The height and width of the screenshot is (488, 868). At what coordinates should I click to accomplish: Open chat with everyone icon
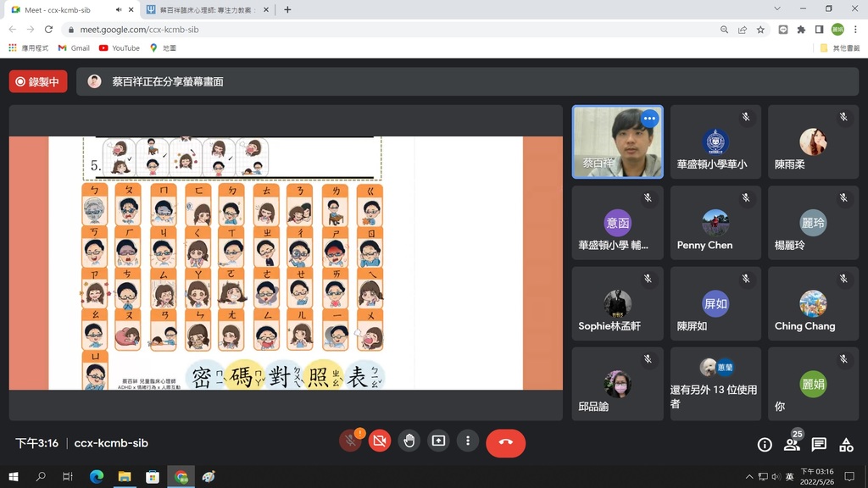click(x=819, y=444)
